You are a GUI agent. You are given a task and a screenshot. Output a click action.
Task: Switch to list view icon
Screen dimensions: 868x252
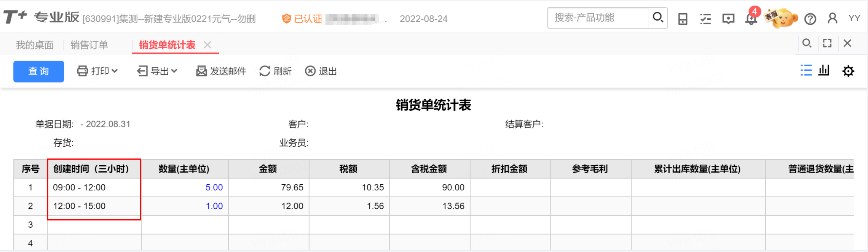tap(806, 70)
